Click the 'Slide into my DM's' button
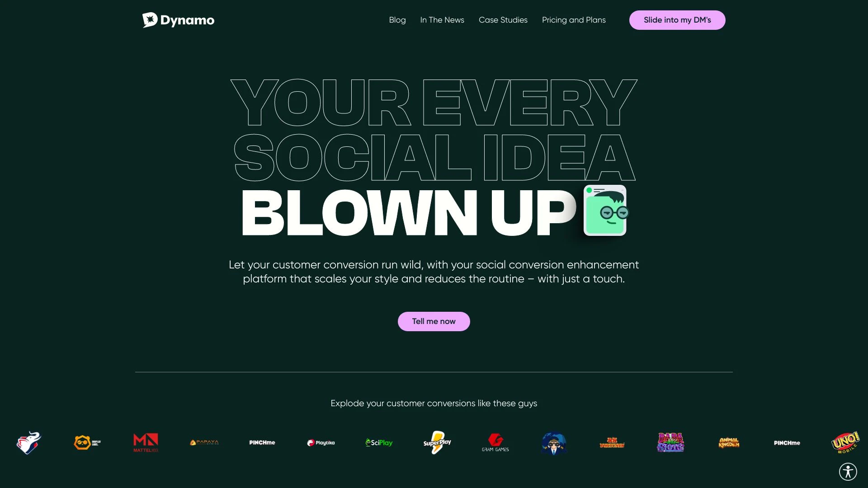 677,20
